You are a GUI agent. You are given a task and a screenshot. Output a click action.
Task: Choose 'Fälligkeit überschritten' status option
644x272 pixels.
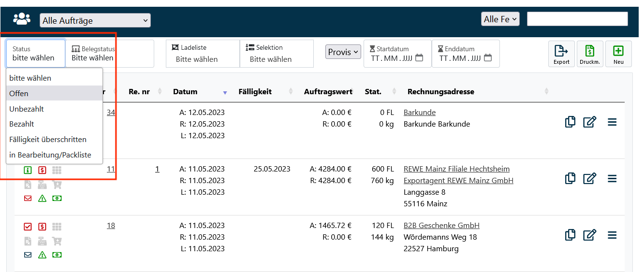(48, 140)
